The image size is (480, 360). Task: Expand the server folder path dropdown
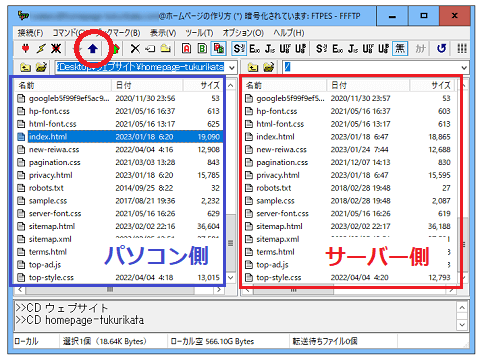click(464, 68)
